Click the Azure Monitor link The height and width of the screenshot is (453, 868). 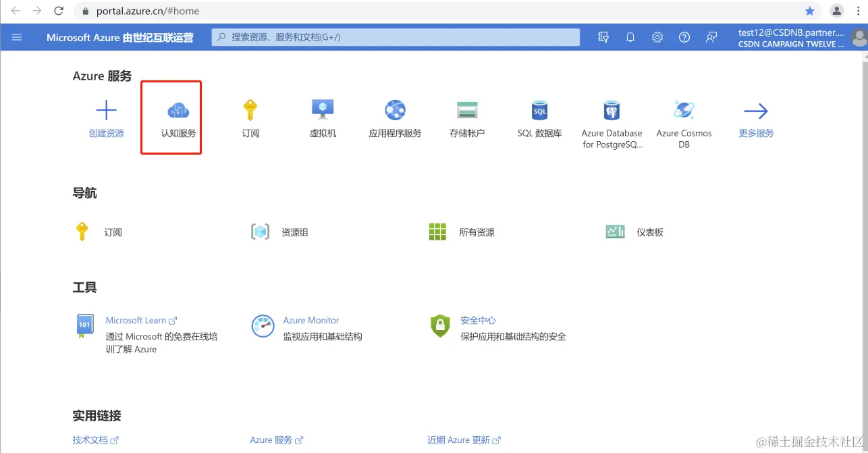(311, 320)
